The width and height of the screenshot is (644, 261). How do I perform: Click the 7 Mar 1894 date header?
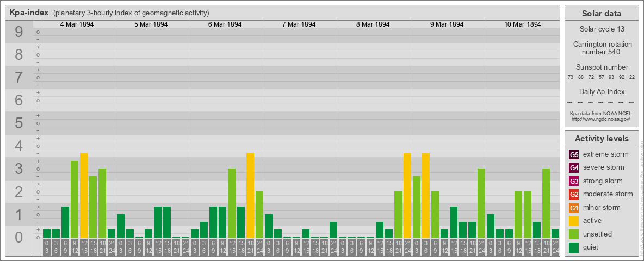pyautogui.click(x=299, y=24)
